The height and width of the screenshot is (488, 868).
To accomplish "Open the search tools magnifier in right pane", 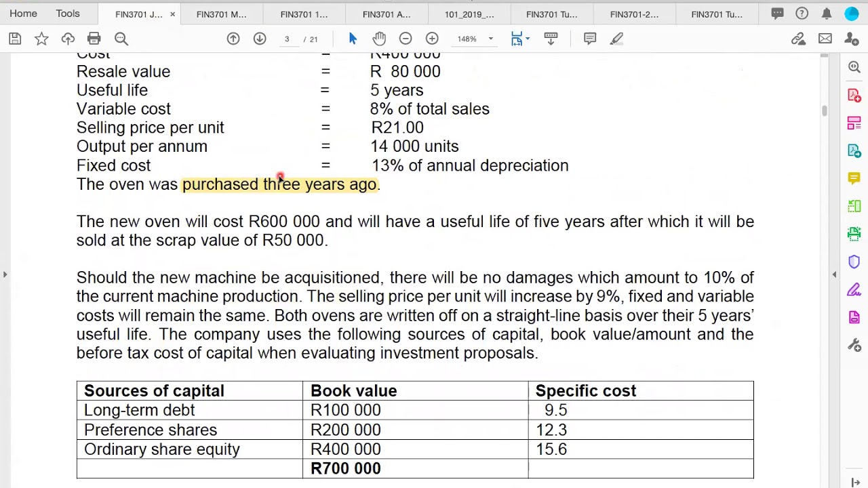I will click(854, 66).
